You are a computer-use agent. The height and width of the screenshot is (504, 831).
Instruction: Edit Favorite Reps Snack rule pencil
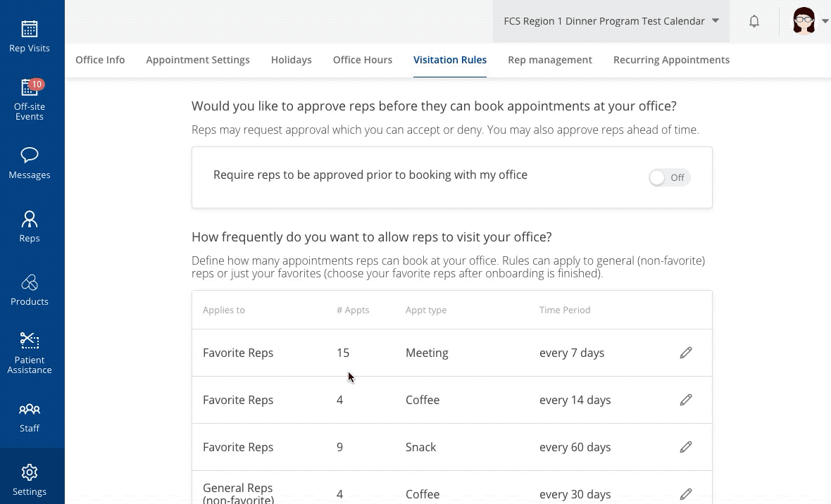click(686, 447)
